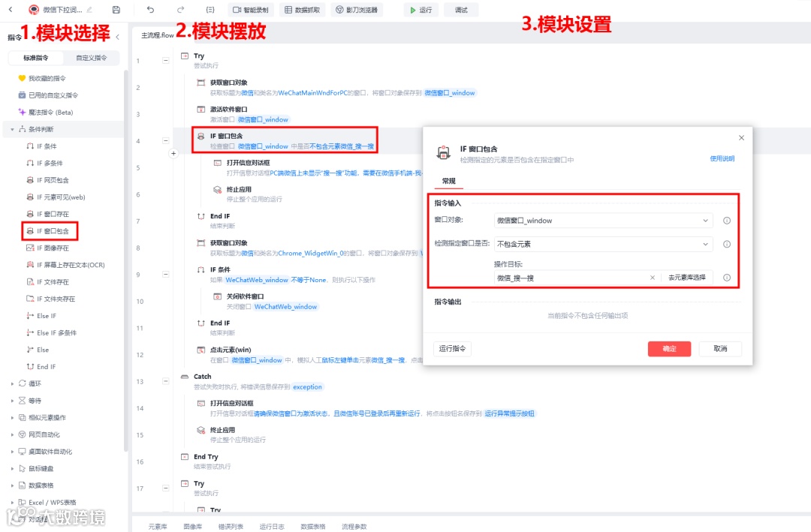Click the info icon beside 窗口对象
The height and width of the screenshot is (532, 811).
pos(727,221)
